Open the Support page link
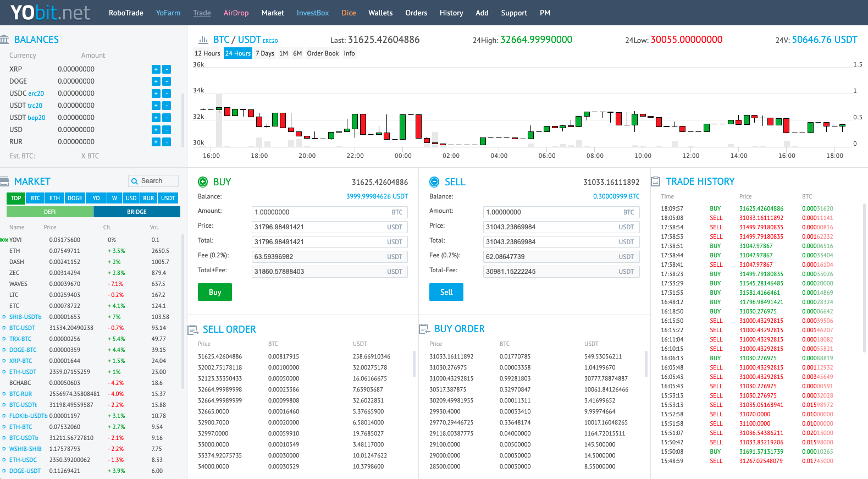 click(514, 13)
